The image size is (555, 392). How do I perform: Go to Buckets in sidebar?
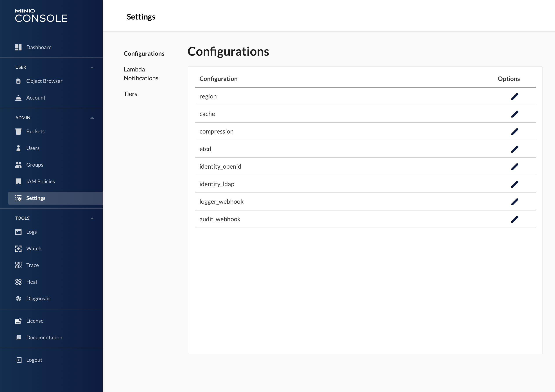(x=35, y=131)
